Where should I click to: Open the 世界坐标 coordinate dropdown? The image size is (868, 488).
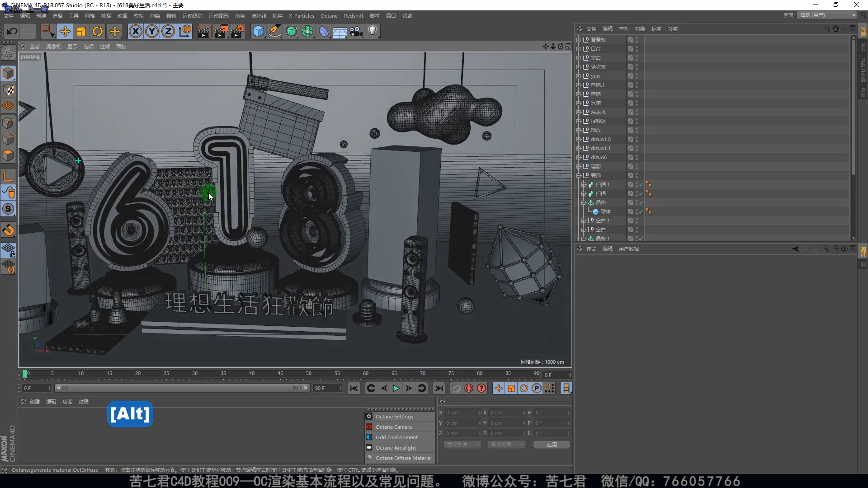(463, 445)
